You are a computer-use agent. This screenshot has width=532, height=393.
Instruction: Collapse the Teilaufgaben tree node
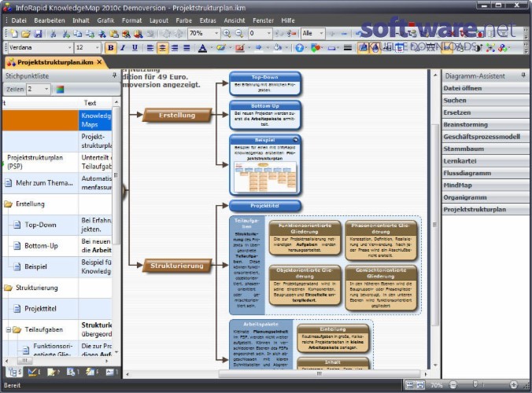tap(9, 329)
